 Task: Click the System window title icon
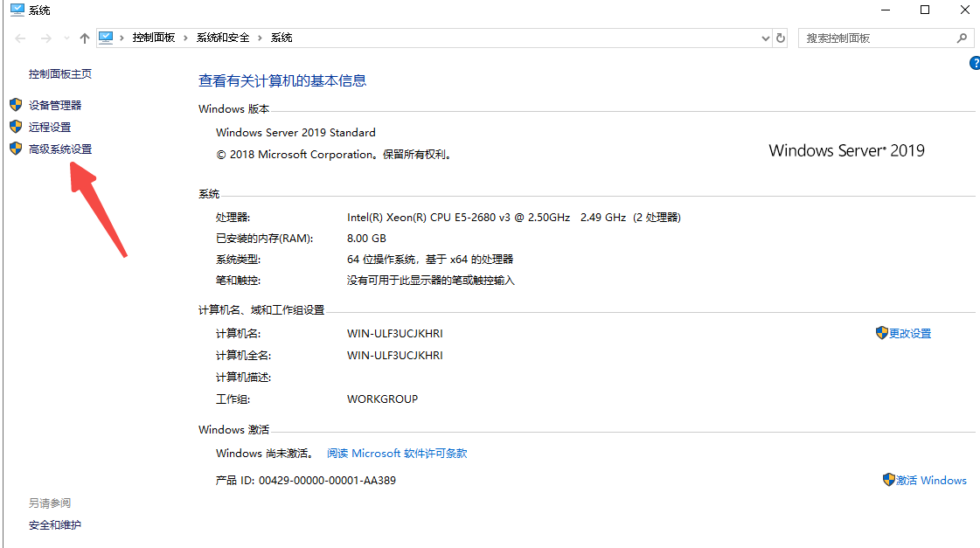[x=17, y=10]
